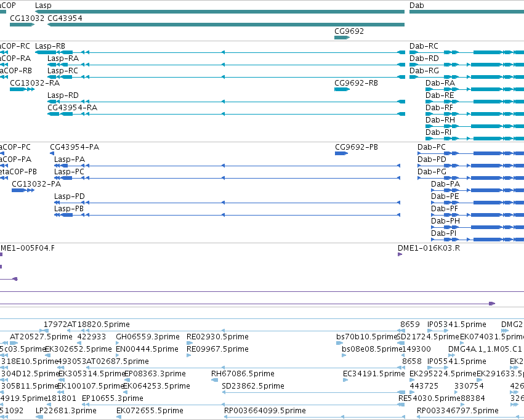Click the EK302652.5prime EST label
The width and height of the screenshot is (524, 420).
(x=79, y=349)
